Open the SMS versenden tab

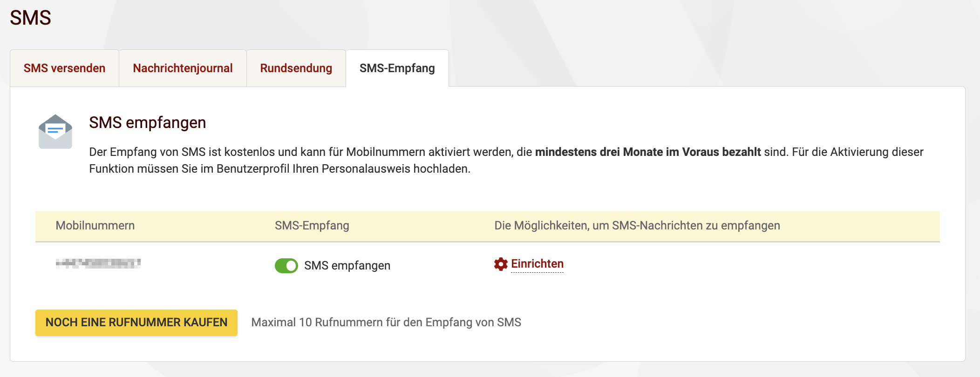pos(64,68)
